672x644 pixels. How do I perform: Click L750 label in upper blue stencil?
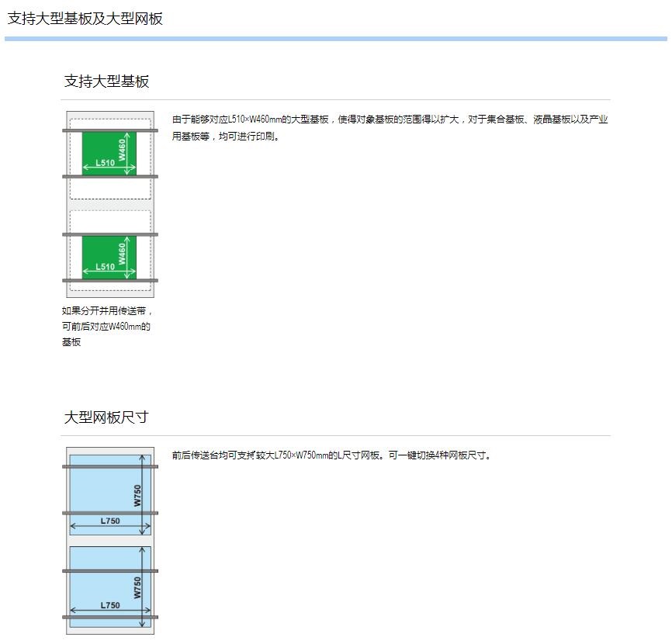pyautogui.click(x=110, y=521)
